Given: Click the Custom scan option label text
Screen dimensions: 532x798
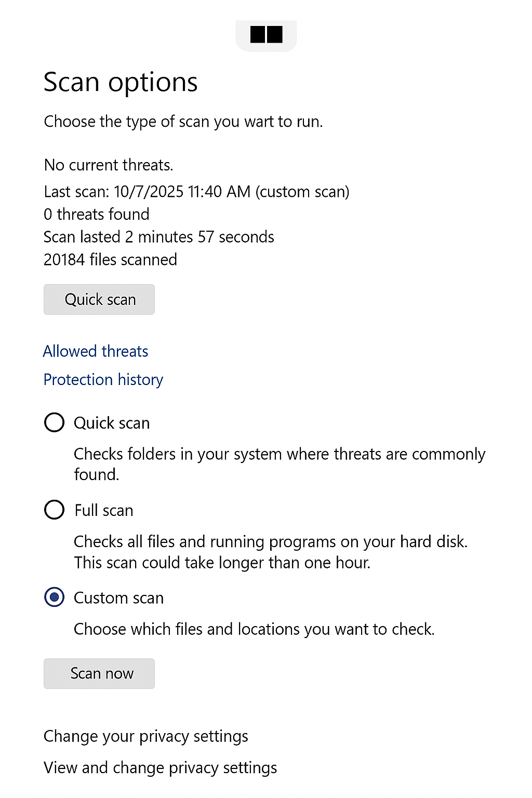Looking at the screenshot, I should tap(118, 598).
